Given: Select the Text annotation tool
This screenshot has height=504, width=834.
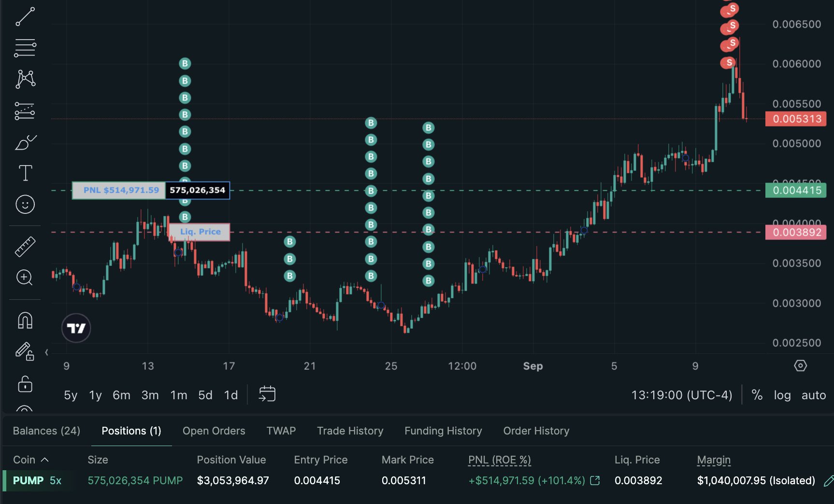Looking at the screenshot, I should click(25, 173).
